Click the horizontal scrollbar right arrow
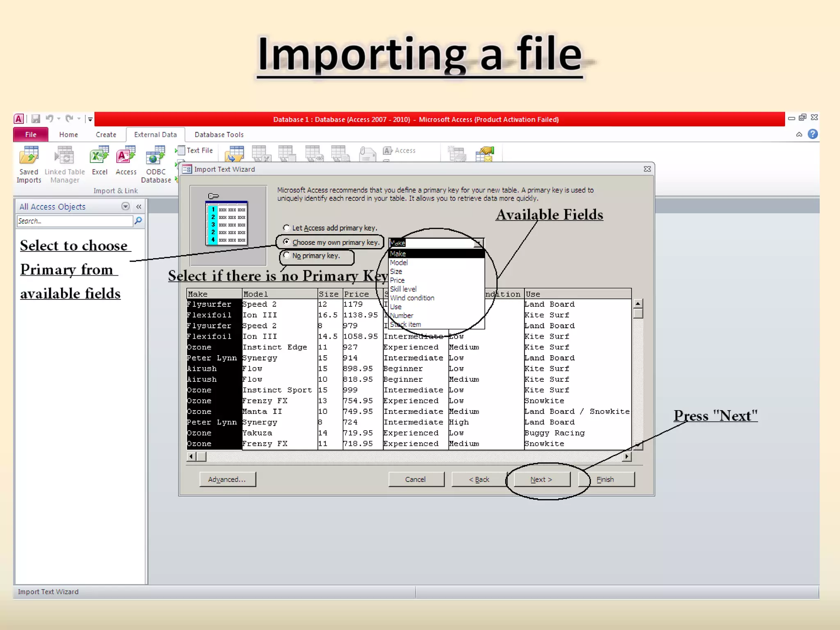The width and height of the screenshot is (840, 630). [626, 457]
